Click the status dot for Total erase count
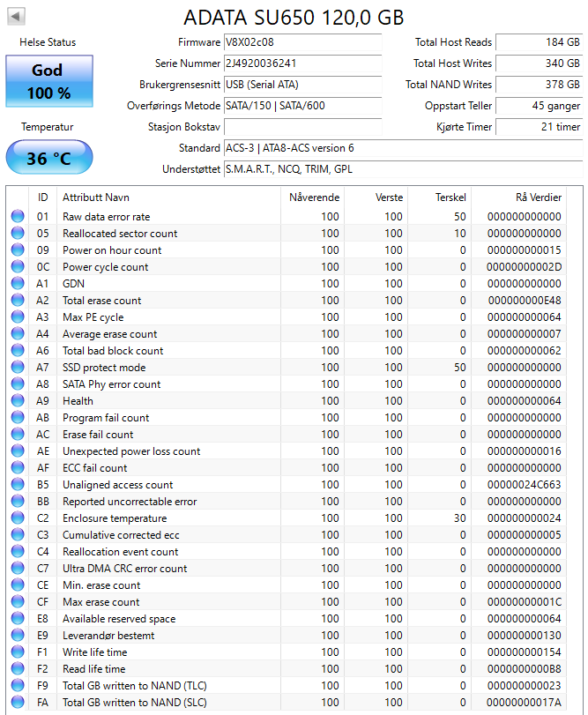This screenshot has height=715, width=588. point(18,300)
